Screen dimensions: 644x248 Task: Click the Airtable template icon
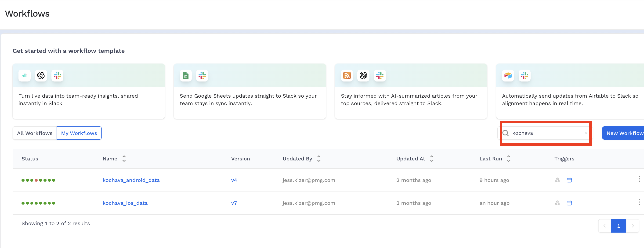[x=508, y=75]
